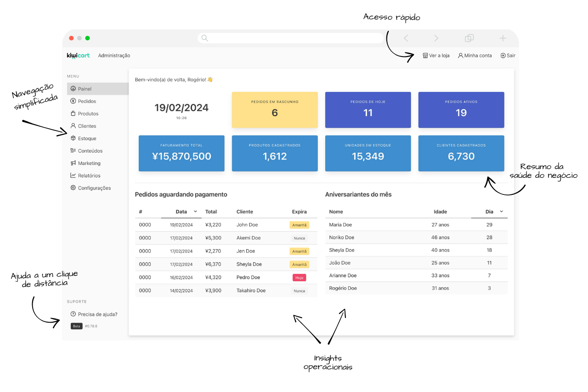Click the red Hoje expiry badge
The image size is (588, 392).
(x=299, y=278)
